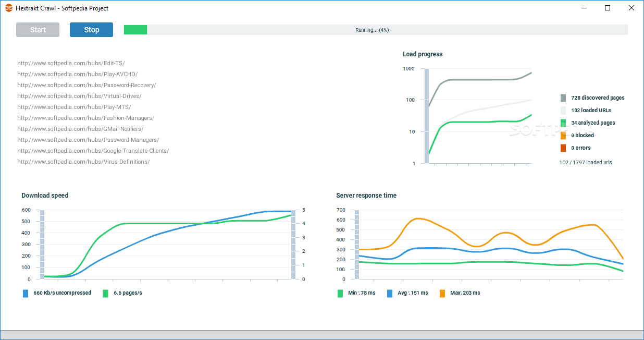Click the '34 analyzed pages' label
644x340 pixels.
[x=593, y=123]
